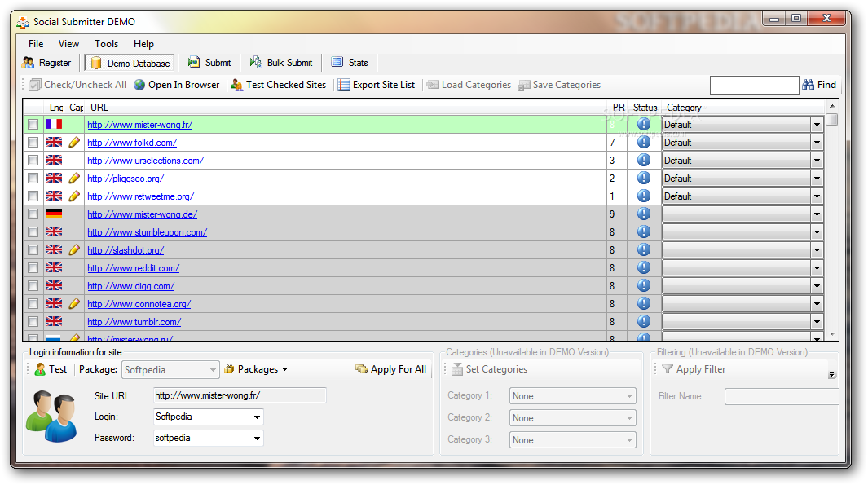Click captcha pencil icon on connotea.org row
Image resolution: width=868 pixels, height=485 pixels.
[x=74, y=303]
